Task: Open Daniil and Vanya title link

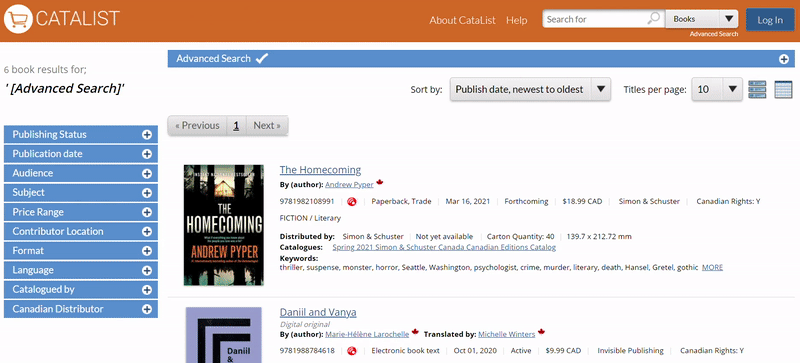Action: click(x=318, y=312)
